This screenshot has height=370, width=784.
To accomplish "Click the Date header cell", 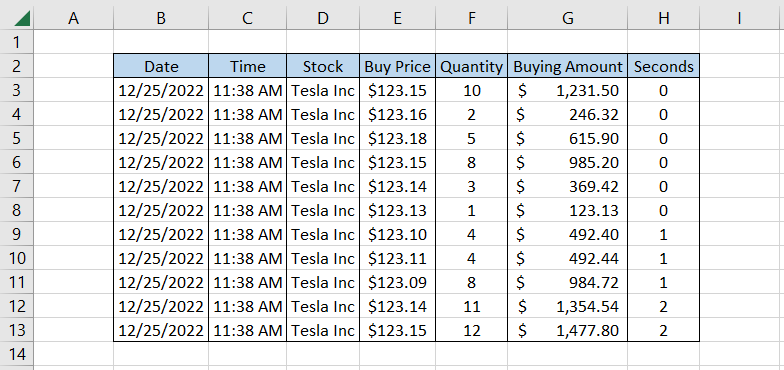I will (x=161, y=66).
